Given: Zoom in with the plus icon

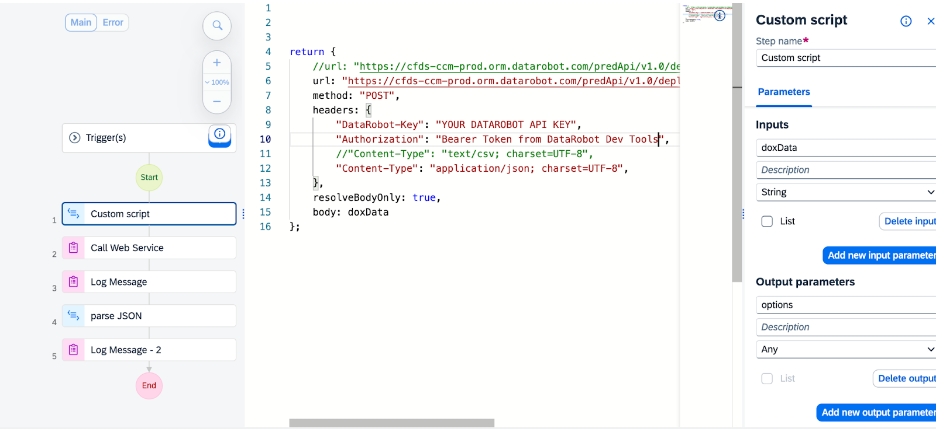Looking at the screenshot, I should pyautogui.click(x=217, y=62).
